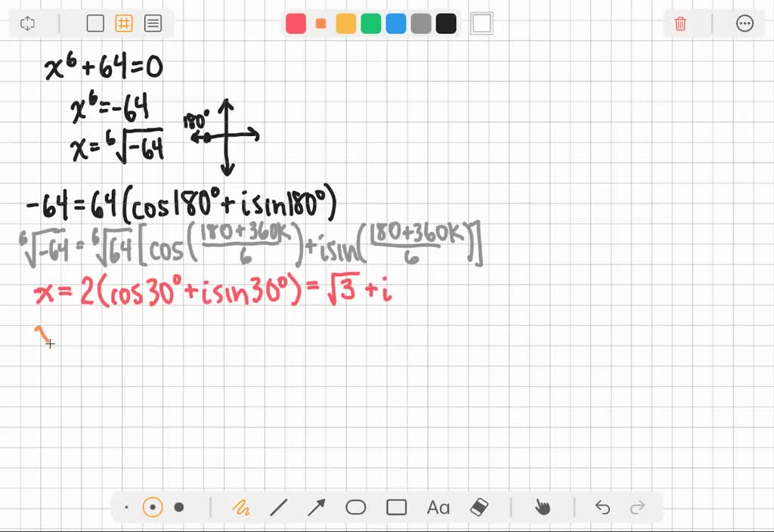Open the more options ellipsis menu
The height and width of the screenshot is (532, 774).
coord(745,23)
